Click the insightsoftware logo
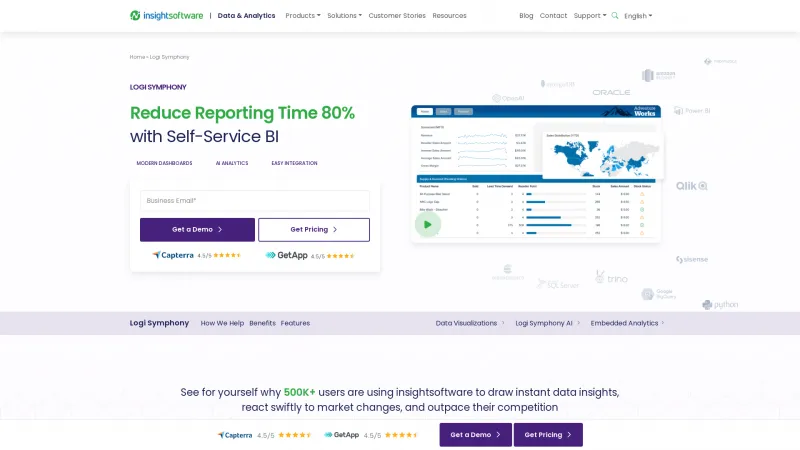Image resolution: width=800 pixels, height=450 pixels. point(166,15)
